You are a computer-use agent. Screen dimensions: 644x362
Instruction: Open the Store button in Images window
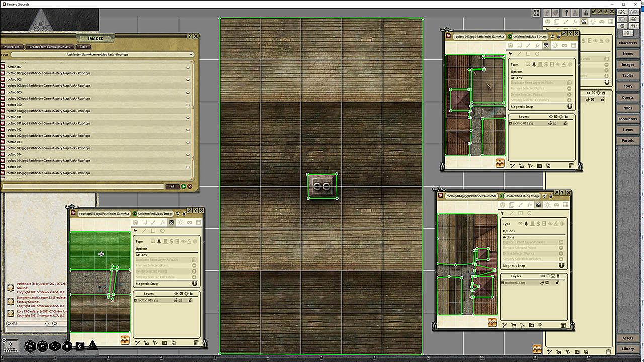(x=84, y=47)
